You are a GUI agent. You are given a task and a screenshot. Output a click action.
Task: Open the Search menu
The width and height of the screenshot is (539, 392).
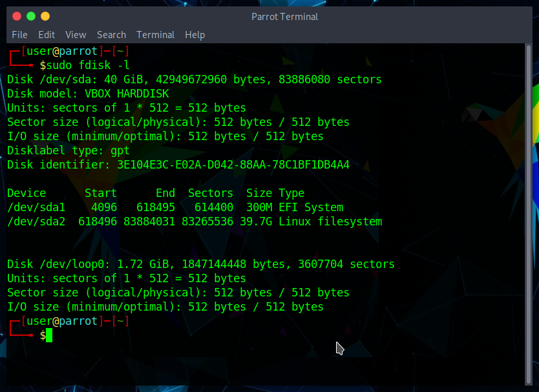pyautogui.click(x=111, y=35)
